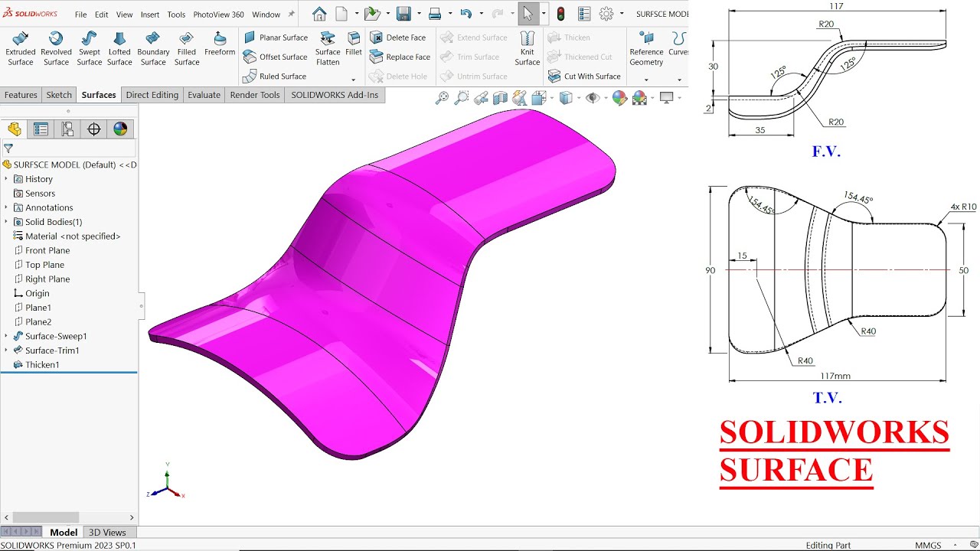Image resolution: width=980 pixels, height=551 pixels.
Task: Choose Delete Face command
Action: click(x=397, y=37)
